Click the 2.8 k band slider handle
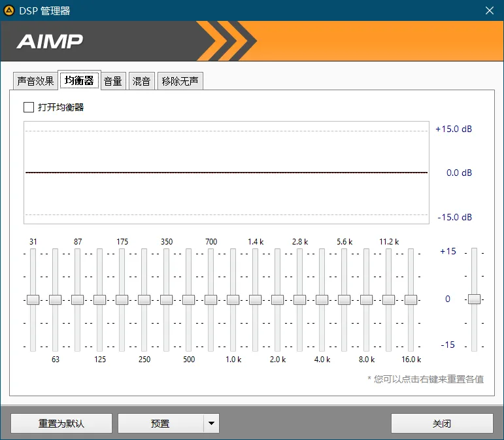Screen dimensions: 504x440 click(x=299, y=299)
